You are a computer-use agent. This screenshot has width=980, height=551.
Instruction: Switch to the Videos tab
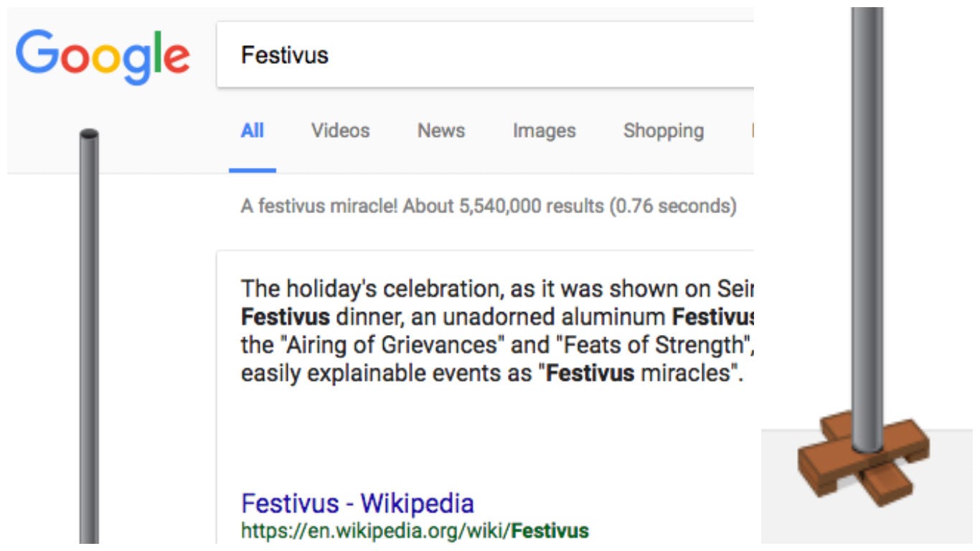340,131
